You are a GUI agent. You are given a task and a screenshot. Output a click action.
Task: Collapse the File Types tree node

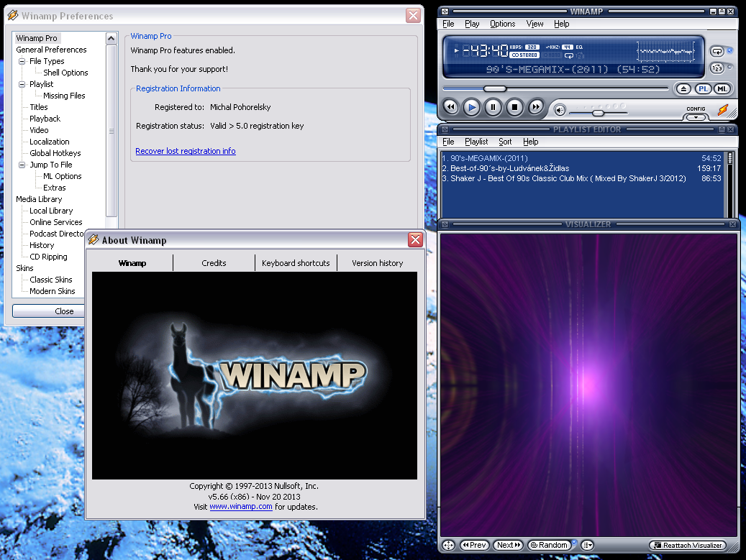click(x=22, y=61)
